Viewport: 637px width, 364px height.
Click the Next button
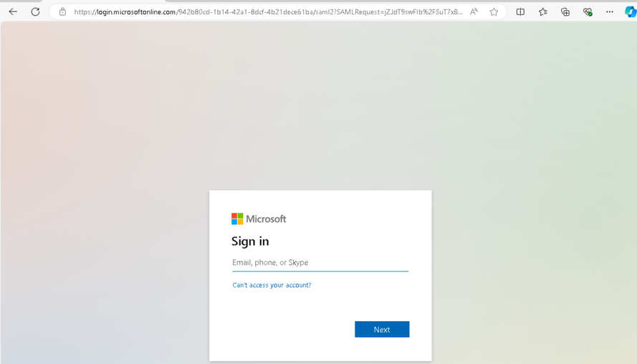pos(382,330)
